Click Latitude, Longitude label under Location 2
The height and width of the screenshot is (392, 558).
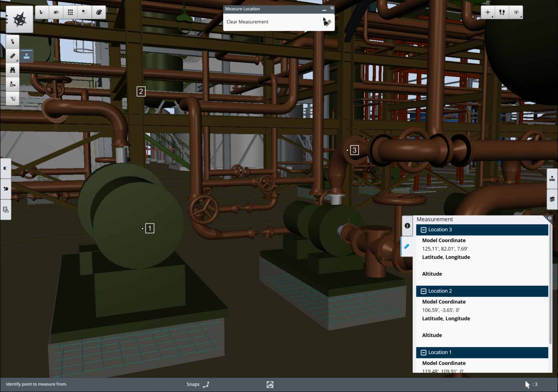[446, 318]
